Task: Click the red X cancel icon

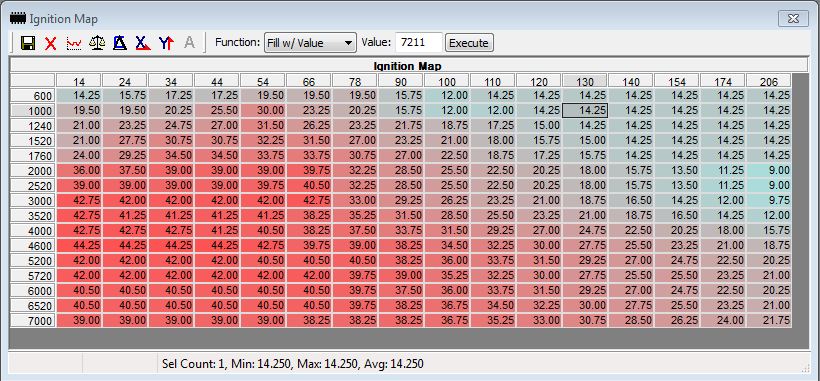Action: [x=51, y=43]
